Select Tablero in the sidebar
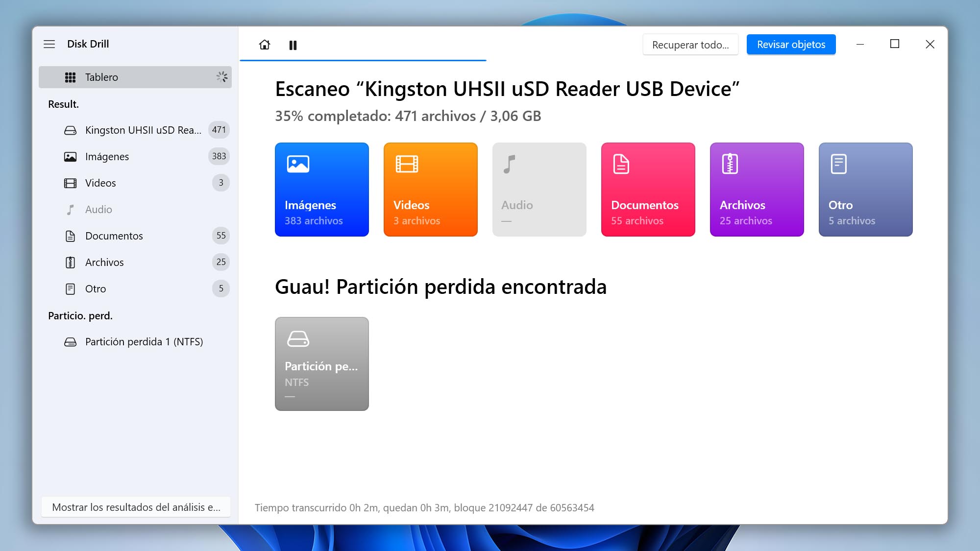 [x=135, y=77]
